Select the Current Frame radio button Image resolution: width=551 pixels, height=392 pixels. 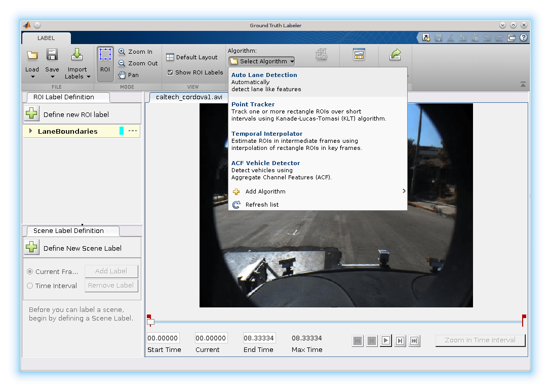pos(30,272)
